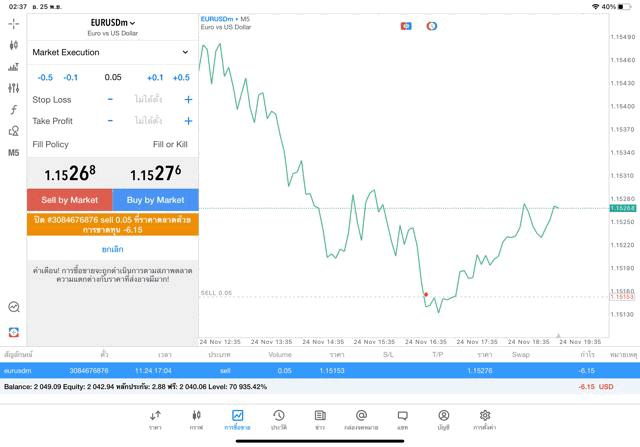Add +0.1 to the volume
Screen dimensions: 640x447
click(155, 77)
